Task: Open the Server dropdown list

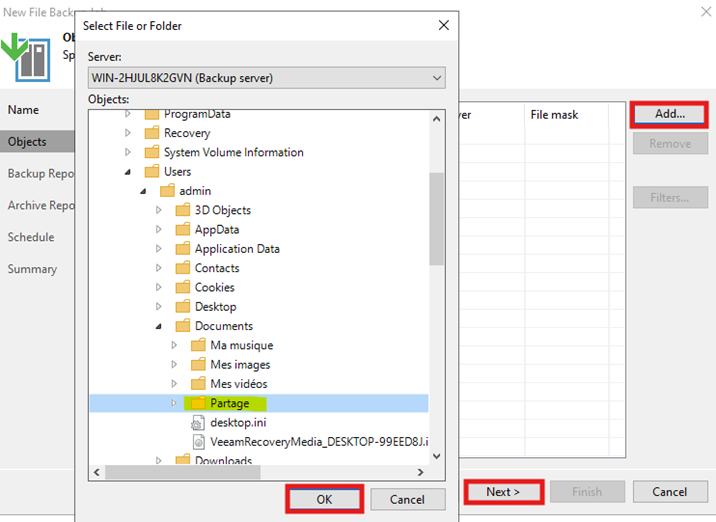Action: 435,78
